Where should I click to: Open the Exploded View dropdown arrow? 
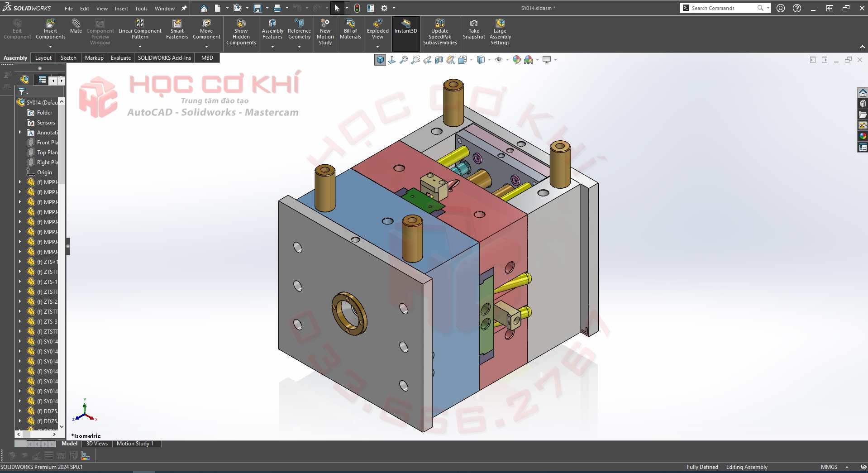point(377,47)
